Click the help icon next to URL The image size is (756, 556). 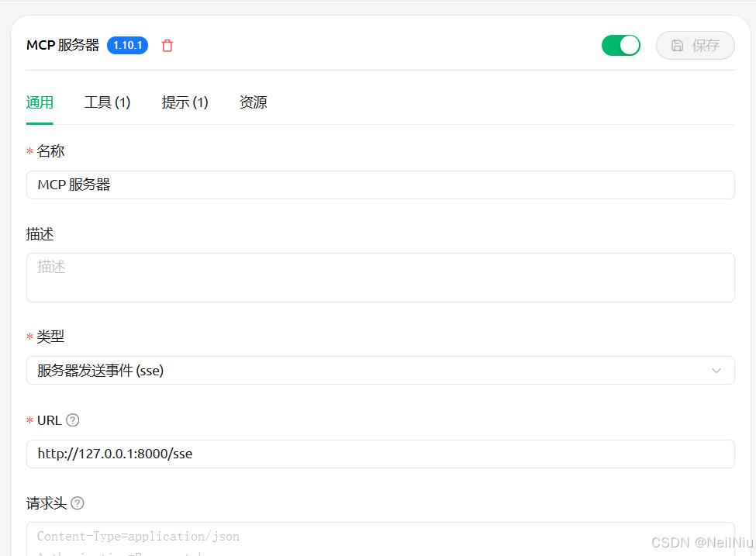[72, 420]
